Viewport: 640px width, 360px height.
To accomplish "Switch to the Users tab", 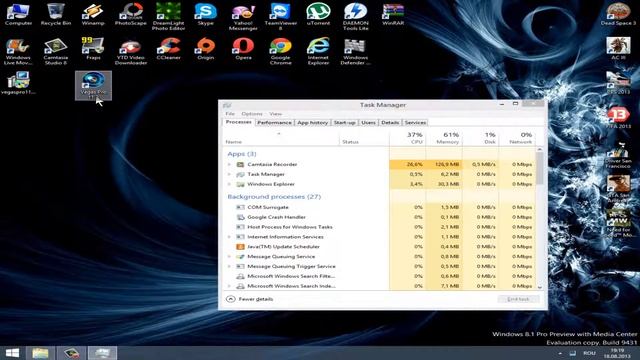I will pos(368,122).
